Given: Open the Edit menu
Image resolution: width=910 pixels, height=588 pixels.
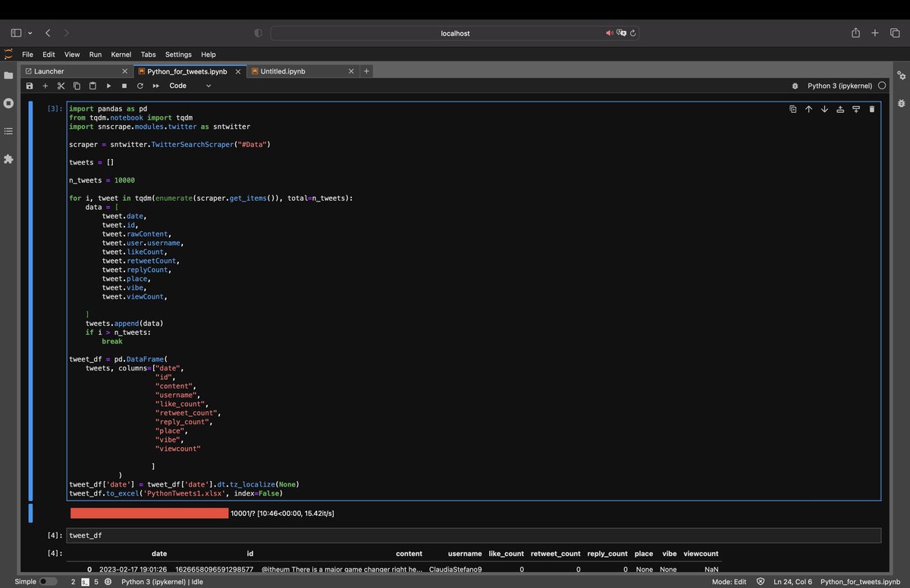Looking at the screenshot, I should pos(49,55).
